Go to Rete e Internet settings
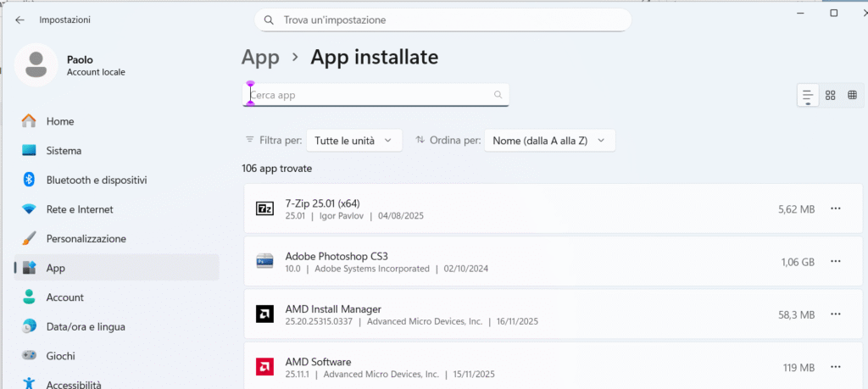The height and width of the screenshot is (389, 868). pos(80,209)
